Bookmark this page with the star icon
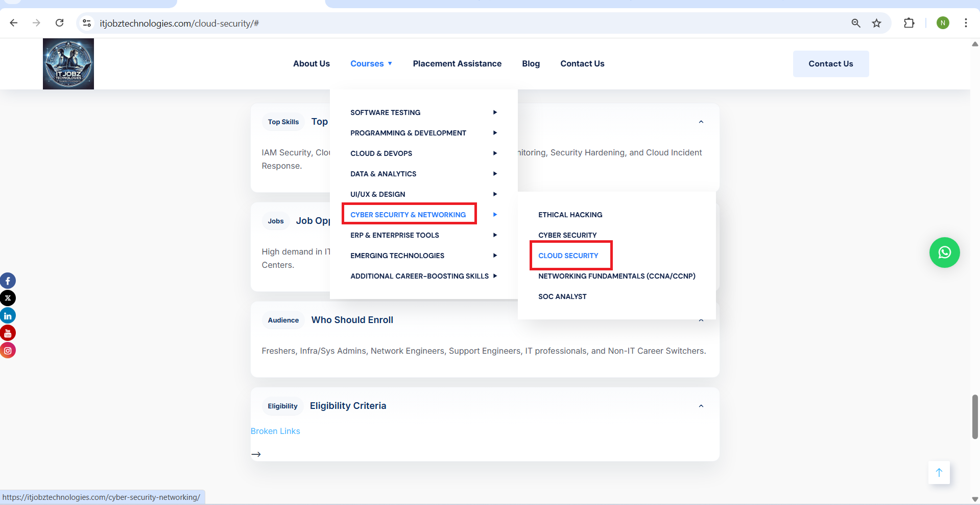Viewport: 980px width, 505px height. coord(876,23)
